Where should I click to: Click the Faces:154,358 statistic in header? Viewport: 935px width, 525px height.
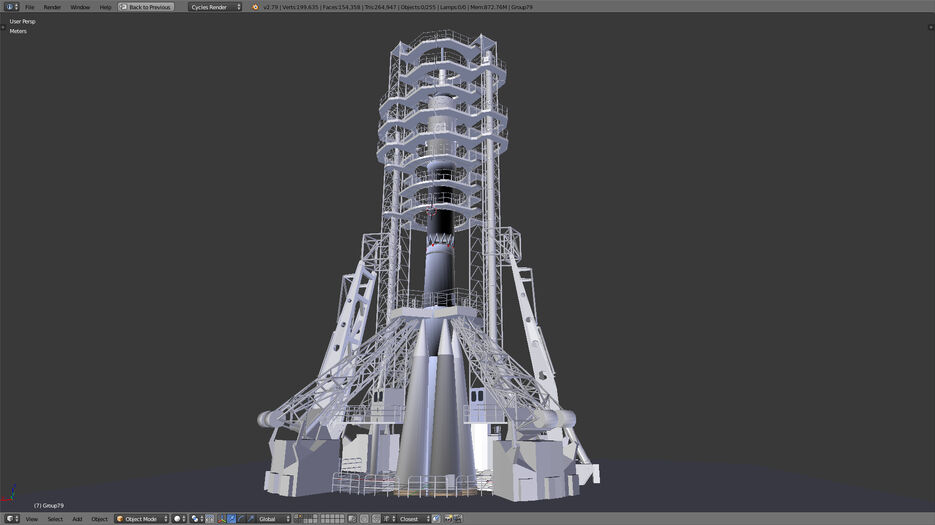point(341,7)
